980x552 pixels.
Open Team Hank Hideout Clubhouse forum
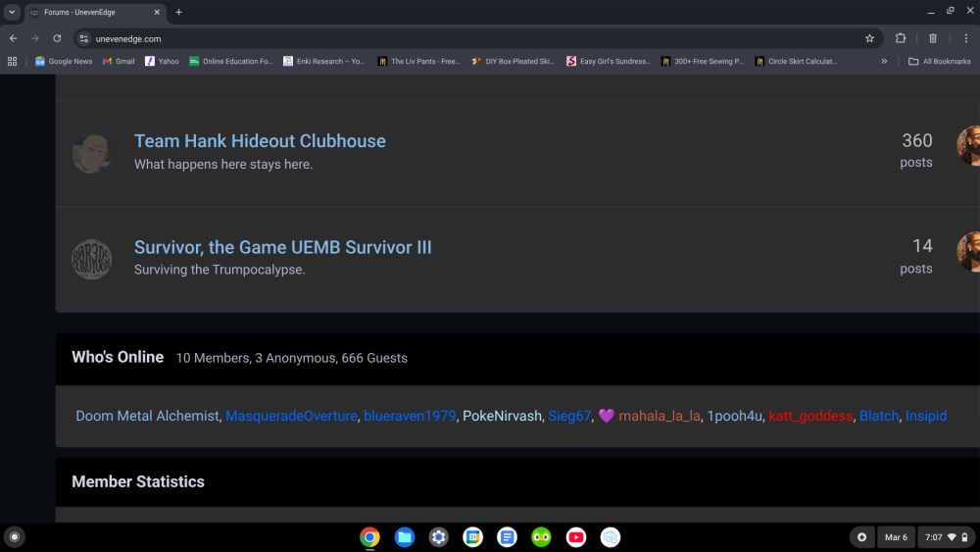click(x=260, y=141)
